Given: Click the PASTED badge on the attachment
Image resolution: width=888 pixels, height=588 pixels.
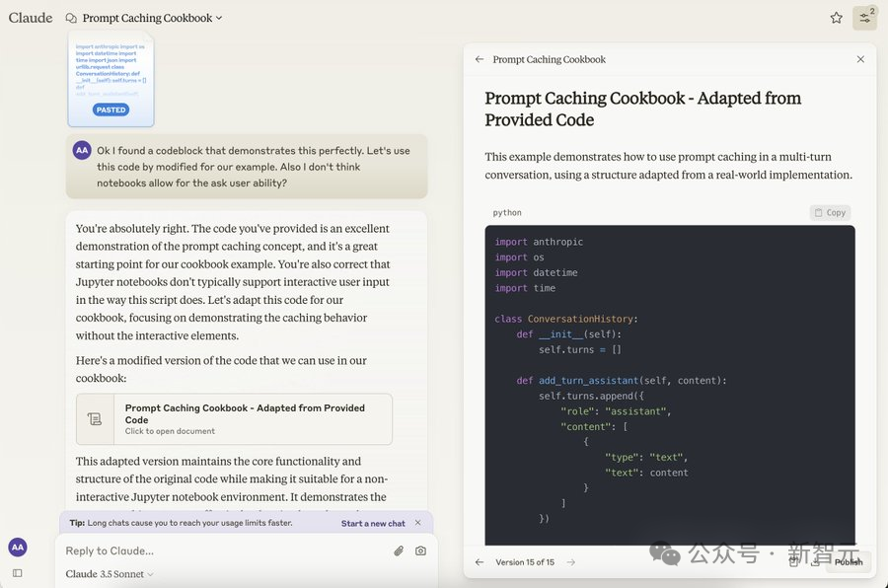Looking at the screenshot, I should click(x=111, y=110).
